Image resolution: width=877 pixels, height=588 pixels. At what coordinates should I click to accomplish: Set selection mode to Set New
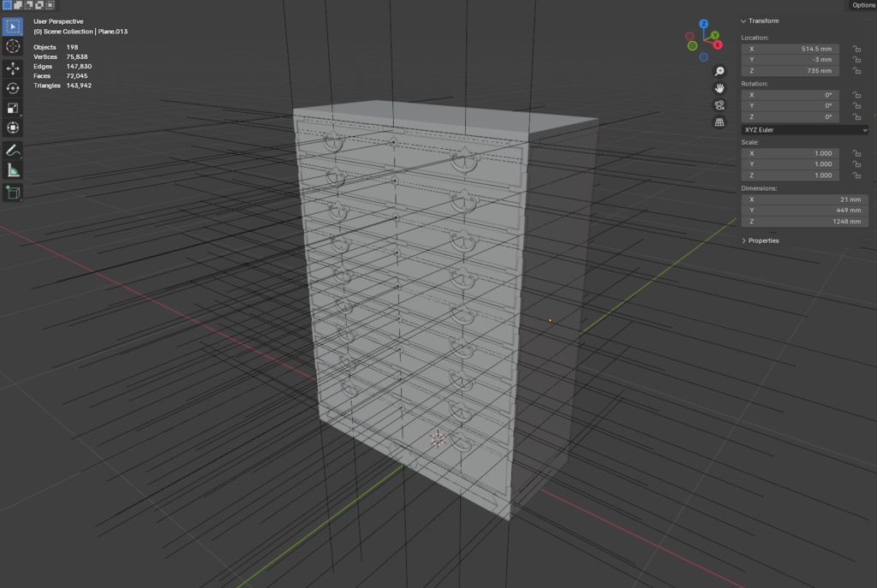(7, 5)
